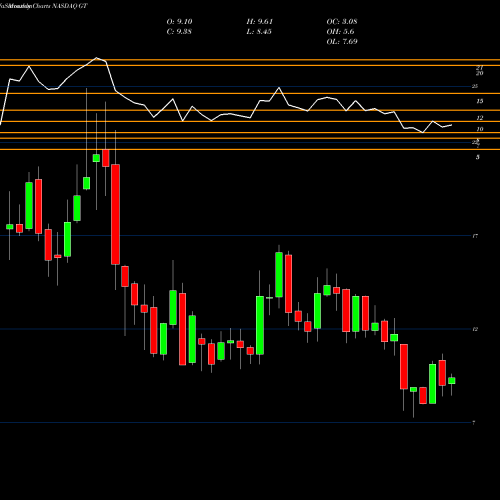This screenshot has height=500, width=500.
Task: Click the highest peak of the white indicator line
Action: [97, 58]
